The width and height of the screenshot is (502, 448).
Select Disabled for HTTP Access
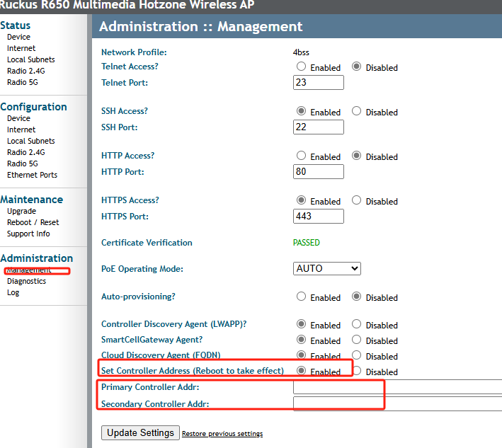point(356,156)
